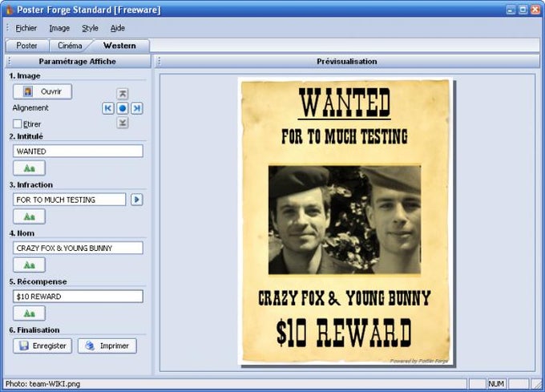Screen dimensions: 545x392
Task: Click the Alignement label
Action: click(30, 107)
